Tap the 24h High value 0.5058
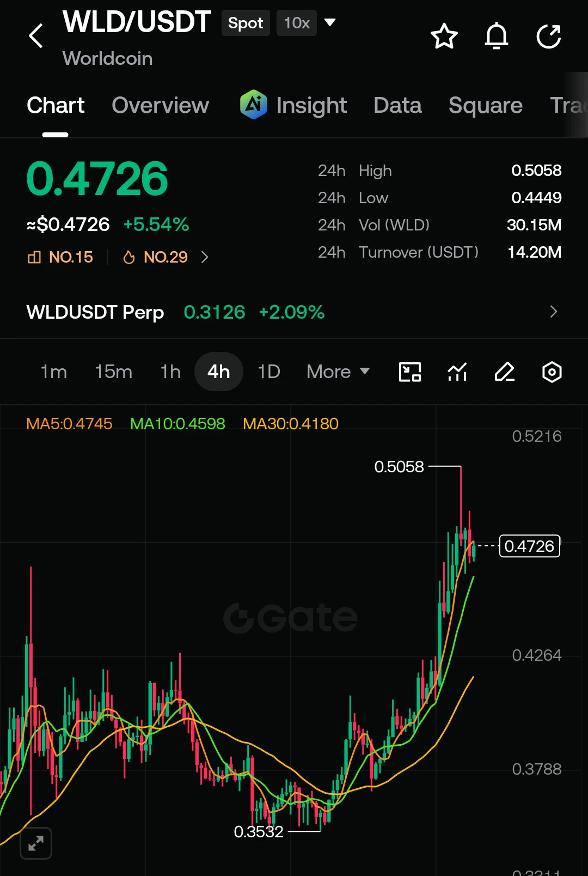This screenshot has width=588, height=876. pyautogui.click(x=536, y=171)
